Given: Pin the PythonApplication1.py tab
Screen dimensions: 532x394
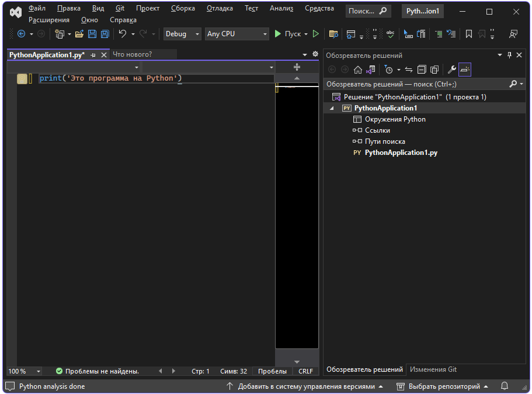Looking at the screenshot, I should coord(93,55).
